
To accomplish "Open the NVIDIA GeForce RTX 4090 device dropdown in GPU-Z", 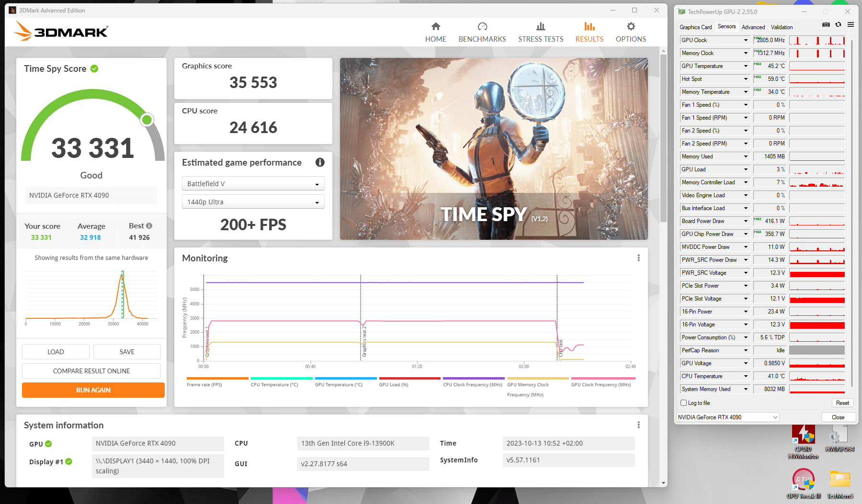I will (728, 417).
